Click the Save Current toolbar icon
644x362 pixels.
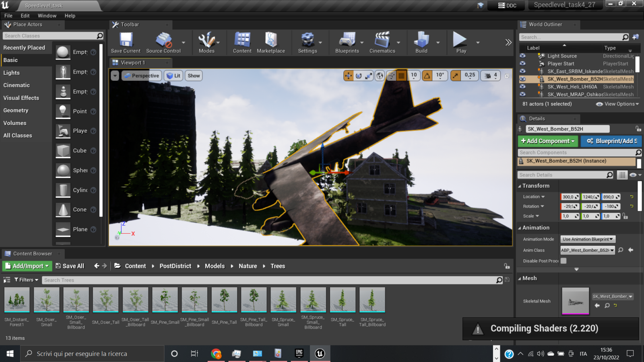click(126, 42)
